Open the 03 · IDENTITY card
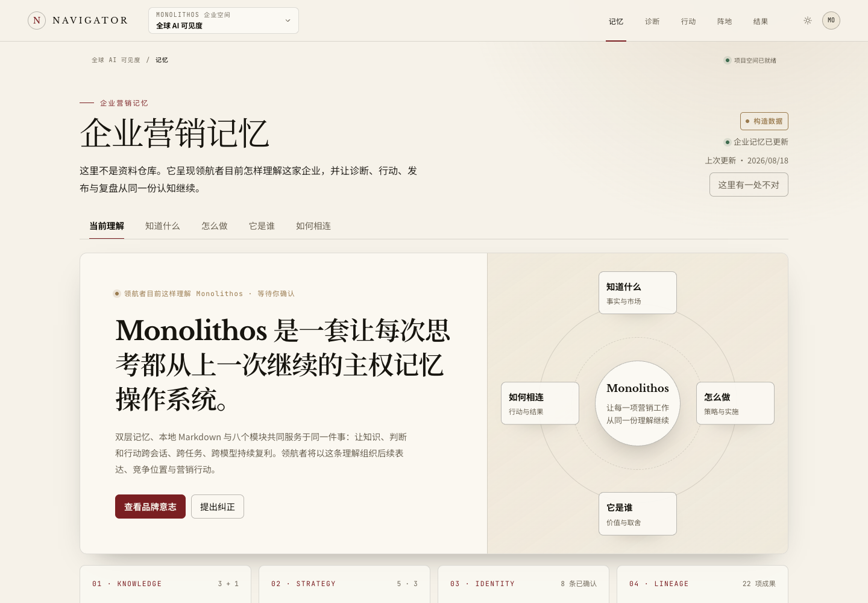 pos(523,584)
